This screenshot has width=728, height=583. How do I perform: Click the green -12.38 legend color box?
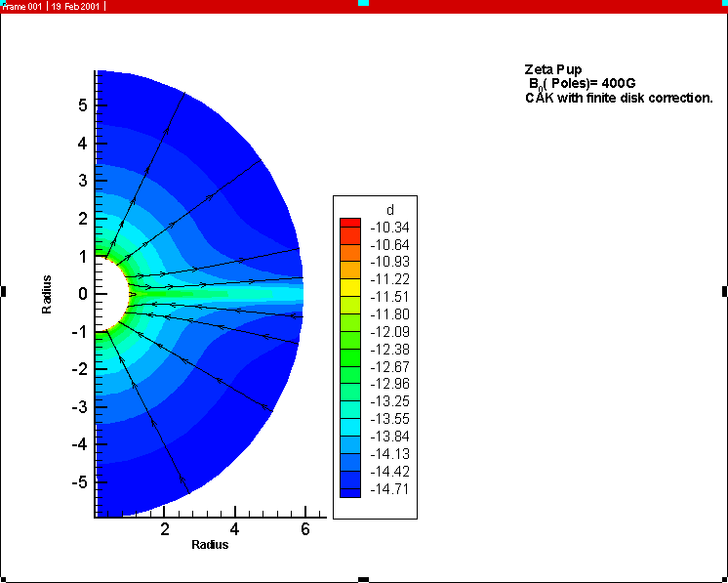350,349
